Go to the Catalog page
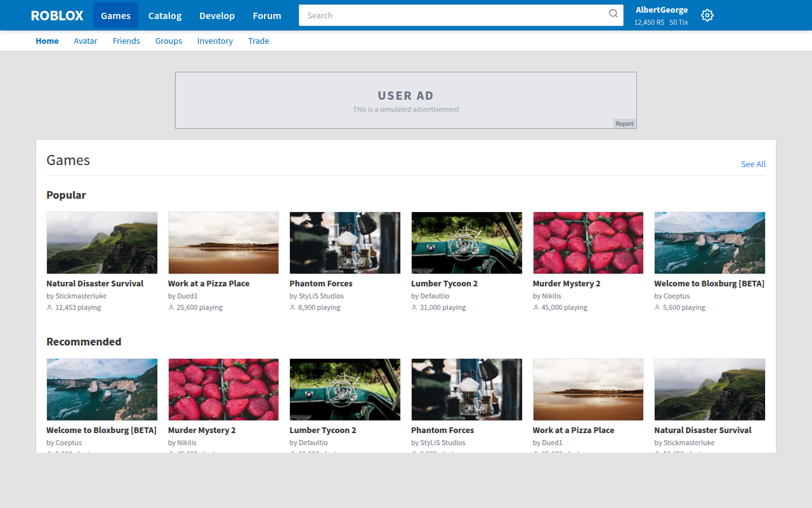 (165, 15)
